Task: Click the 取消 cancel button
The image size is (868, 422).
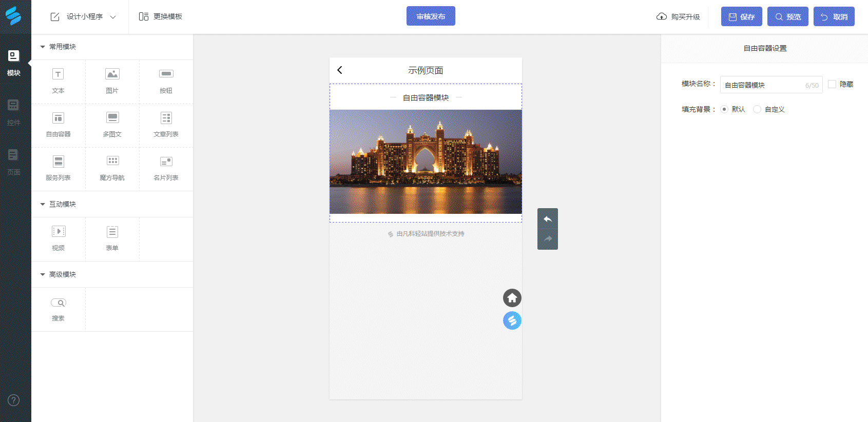Action: [x=834, y=16]
